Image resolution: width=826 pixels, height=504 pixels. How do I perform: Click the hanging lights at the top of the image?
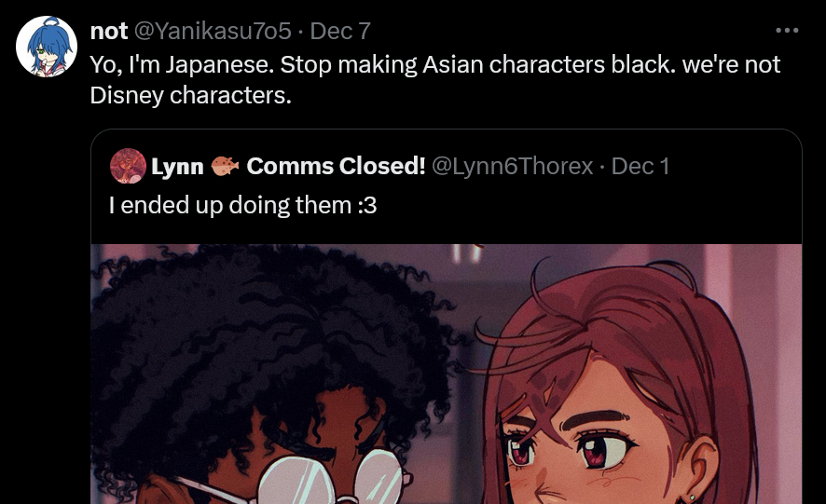[466, 252]
